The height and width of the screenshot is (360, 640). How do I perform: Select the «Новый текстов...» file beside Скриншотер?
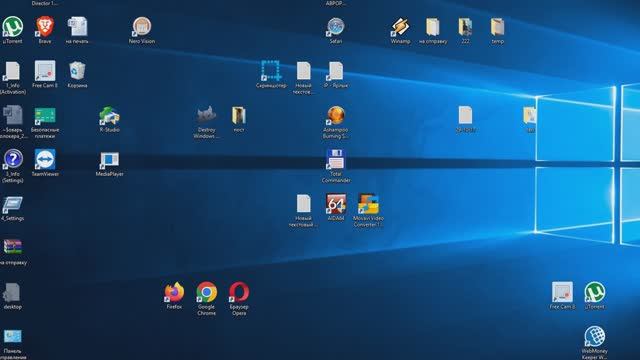point(303,71)
